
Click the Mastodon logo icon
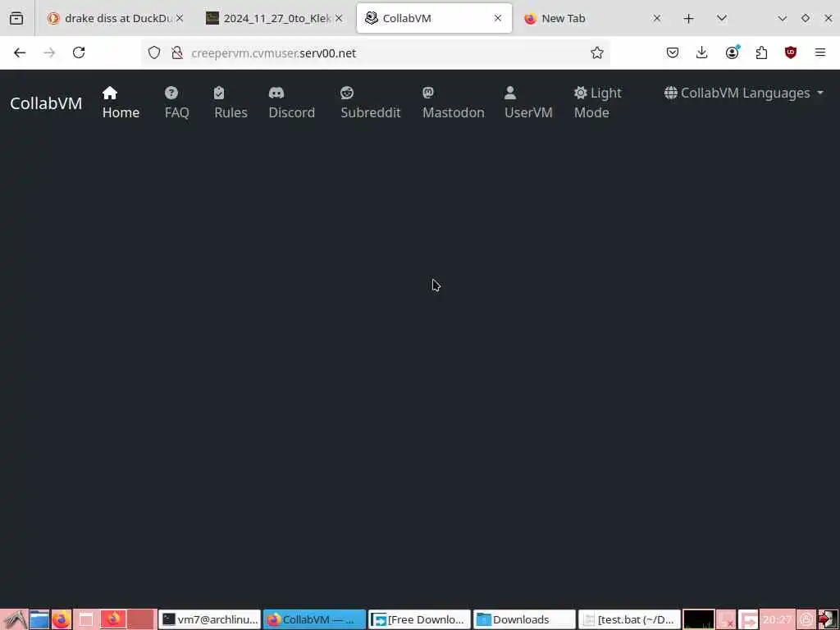pyautogui.click(x=428, y=94)
